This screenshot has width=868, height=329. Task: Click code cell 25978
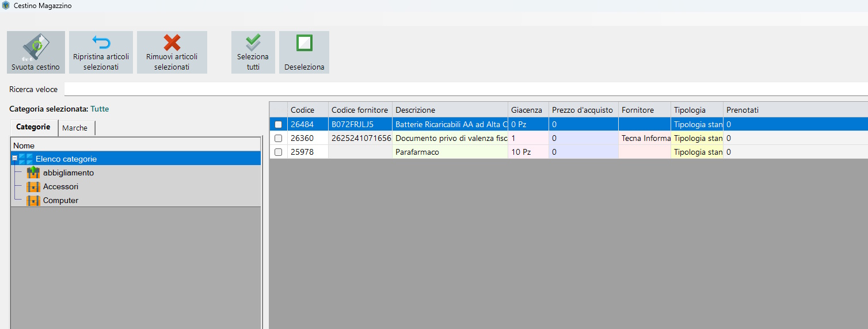(x=308, y=152)
